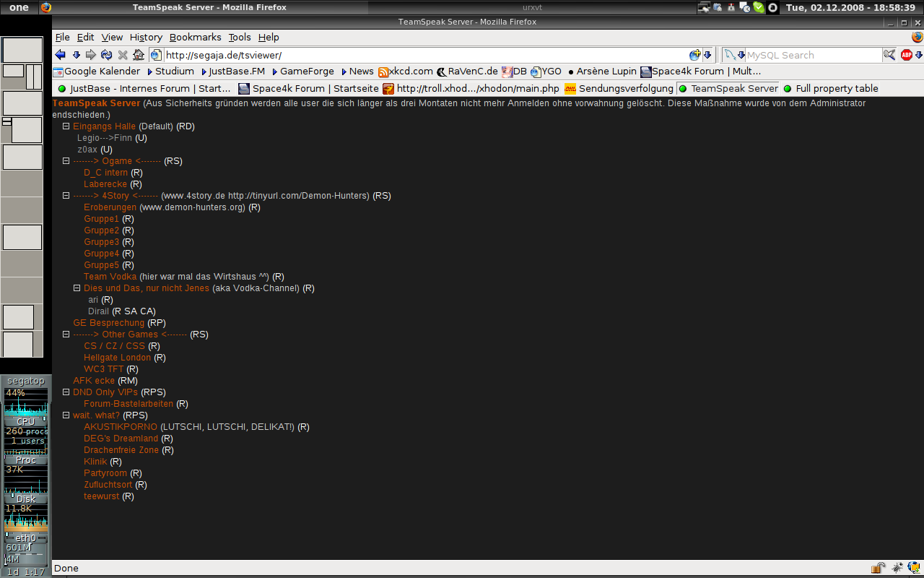Collapse the 4Story channel tree

66,196
